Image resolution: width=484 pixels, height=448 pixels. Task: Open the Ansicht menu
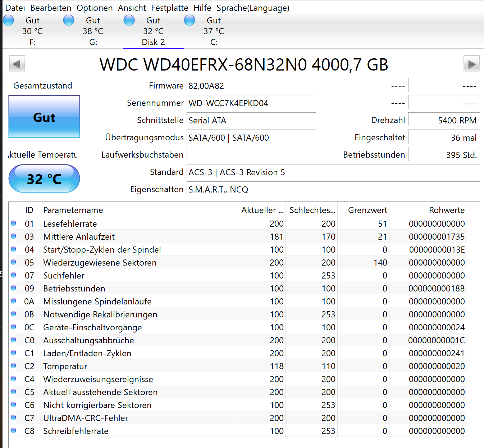coord(132,8)
